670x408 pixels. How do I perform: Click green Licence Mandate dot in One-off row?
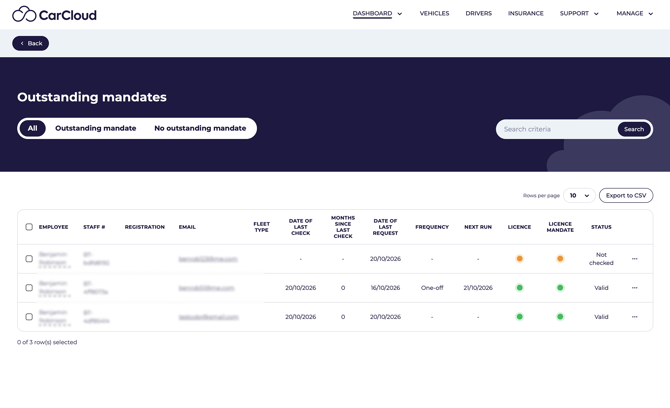[560, 288]
